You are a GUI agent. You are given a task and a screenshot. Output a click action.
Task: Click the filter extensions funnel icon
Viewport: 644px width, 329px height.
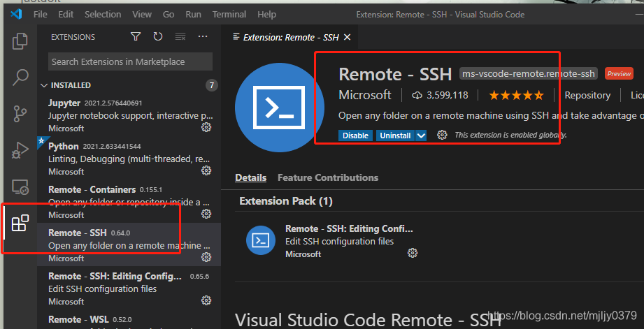click(x=136, y=37)
